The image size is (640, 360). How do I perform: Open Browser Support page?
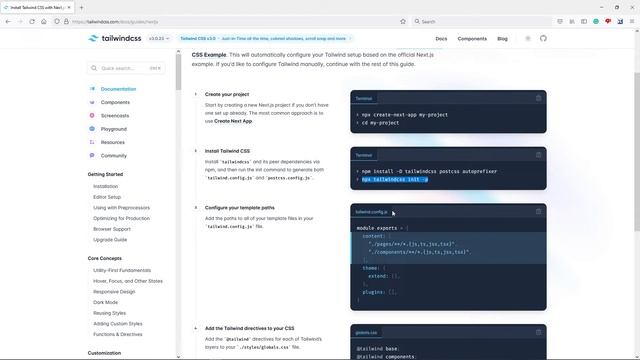[x=112, y=229]
